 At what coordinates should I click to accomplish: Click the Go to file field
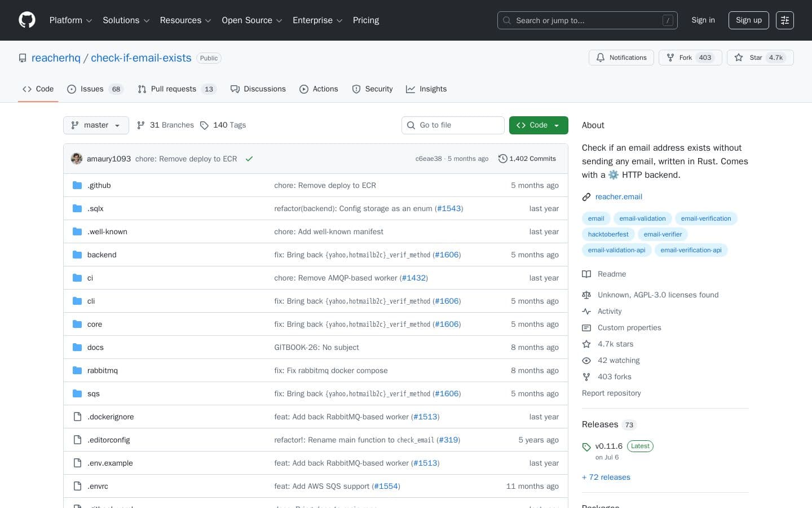click(x=453, y=125)
